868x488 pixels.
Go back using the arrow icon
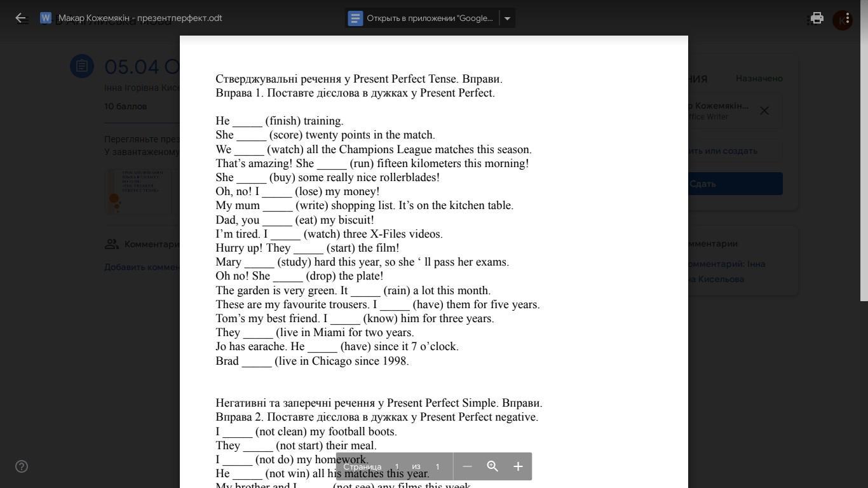tap(20, 18)
